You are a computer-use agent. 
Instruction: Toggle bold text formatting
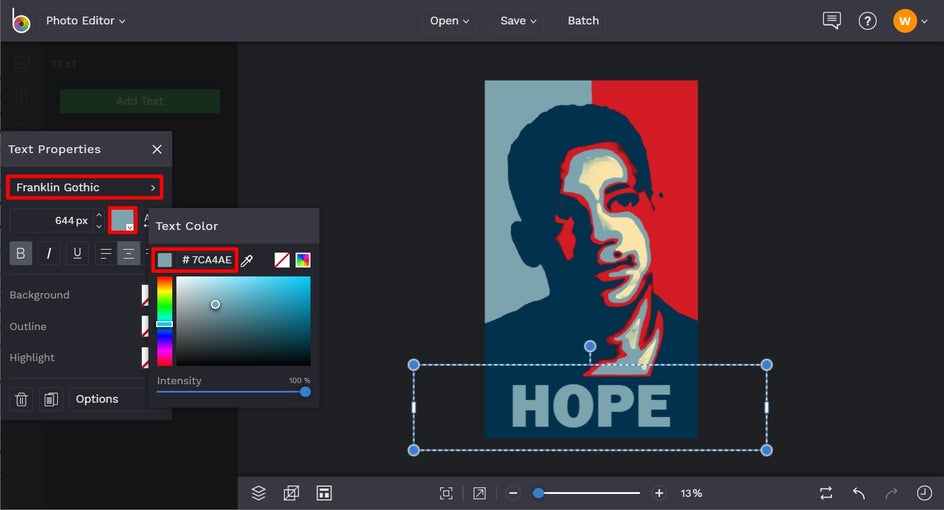(x=20, y=253)
